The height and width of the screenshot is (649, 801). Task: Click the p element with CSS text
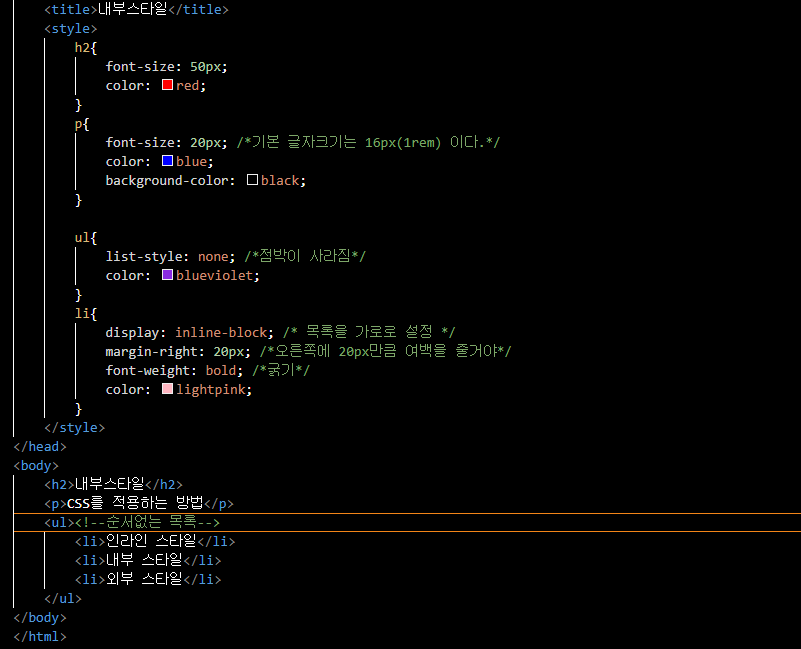coord(139,503)
